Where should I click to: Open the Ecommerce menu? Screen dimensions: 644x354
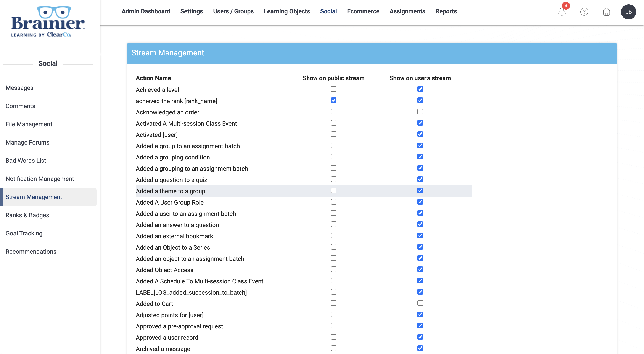coord(363,11)
